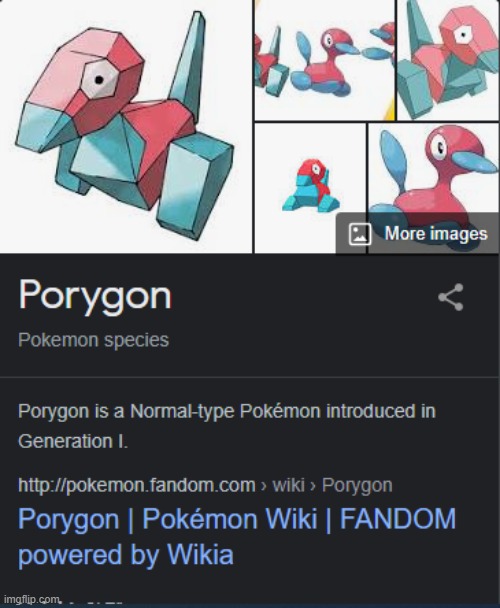500x608 pixels.
Task: Select the wiki breadcrumb segment
Action: (288, 485)
